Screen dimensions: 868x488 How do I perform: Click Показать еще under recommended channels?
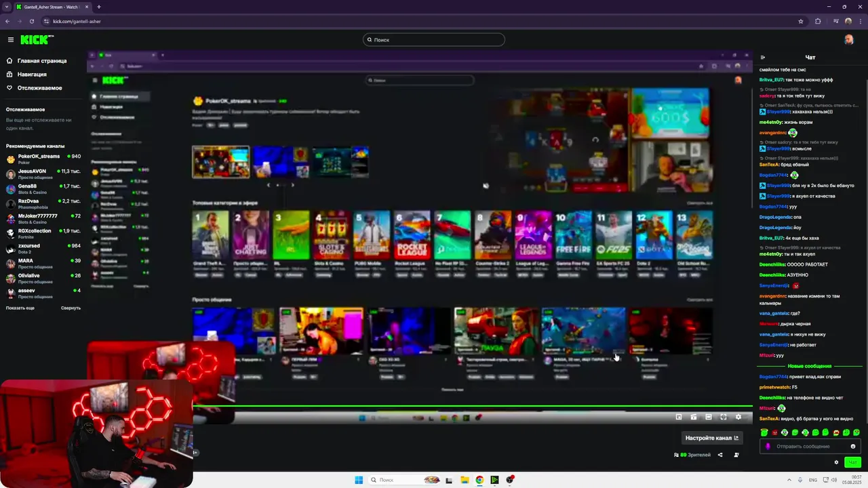click(20, 308)
